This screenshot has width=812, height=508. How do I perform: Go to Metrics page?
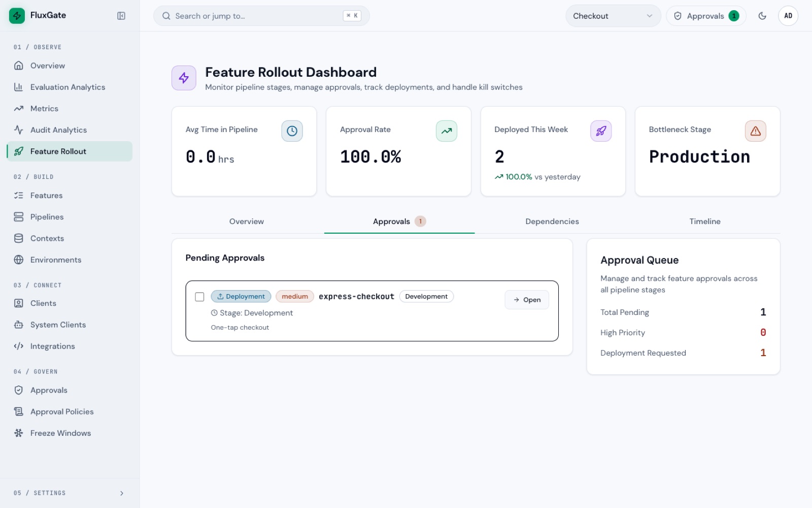pyautogui.click(x=70, y=108)
